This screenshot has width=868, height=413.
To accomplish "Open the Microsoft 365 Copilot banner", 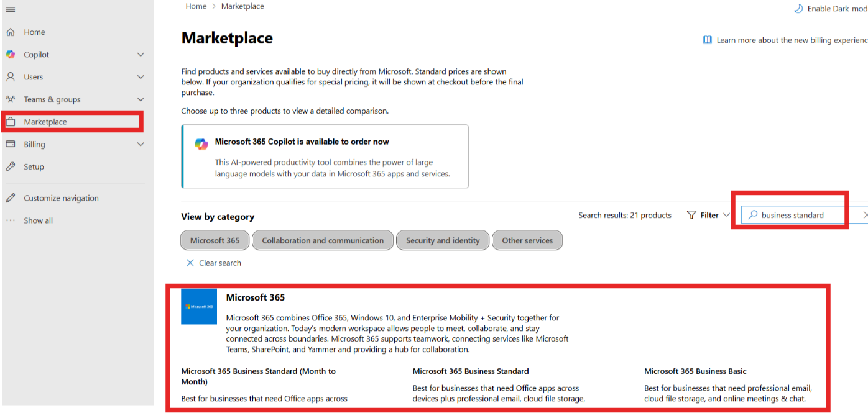I will (x=325, y=157).
